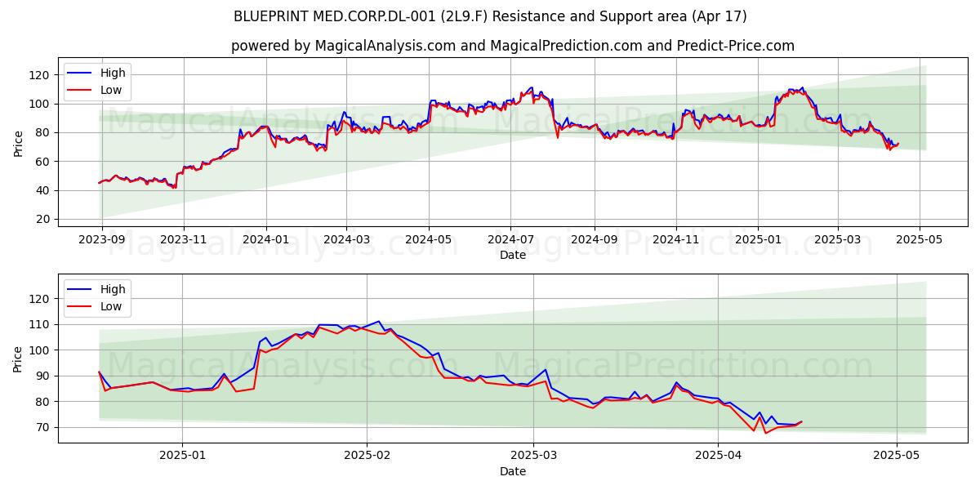Viewport: 980px width, 490px height.
Task: Click the '2024-09' tick on top chart
Action: (x=594, y=239)
